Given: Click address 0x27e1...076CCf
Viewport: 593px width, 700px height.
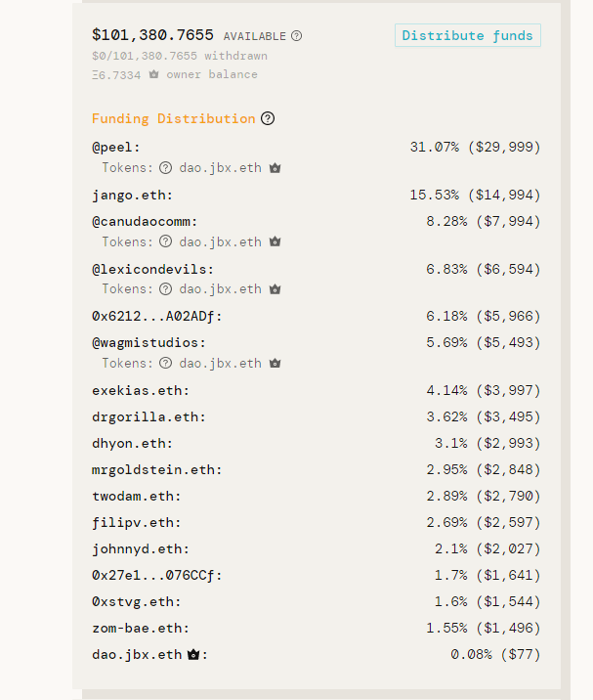Looking at the screenshot, I should (x=153, y=575).
